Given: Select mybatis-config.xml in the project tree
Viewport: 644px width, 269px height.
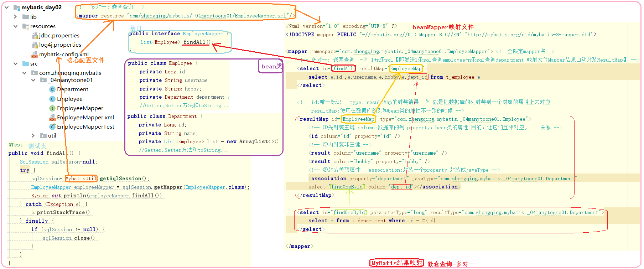Looking at the screenshot, I should coord(64,54).
